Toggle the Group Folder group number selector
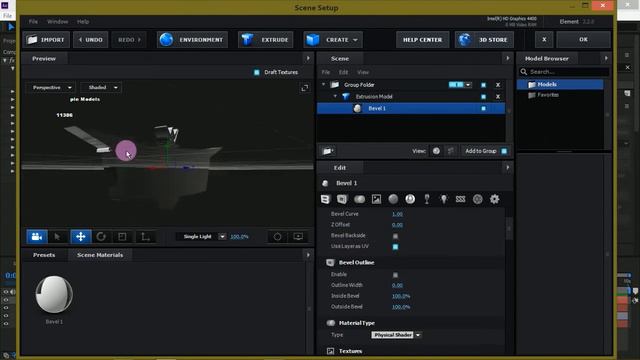 click(x=460, y=85)
